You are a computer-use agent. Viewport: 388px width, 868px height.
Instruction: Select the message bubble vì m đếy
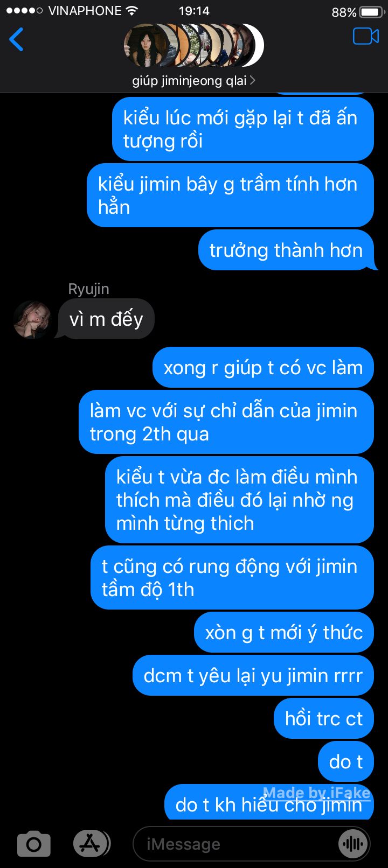click(x=106, y=319)
